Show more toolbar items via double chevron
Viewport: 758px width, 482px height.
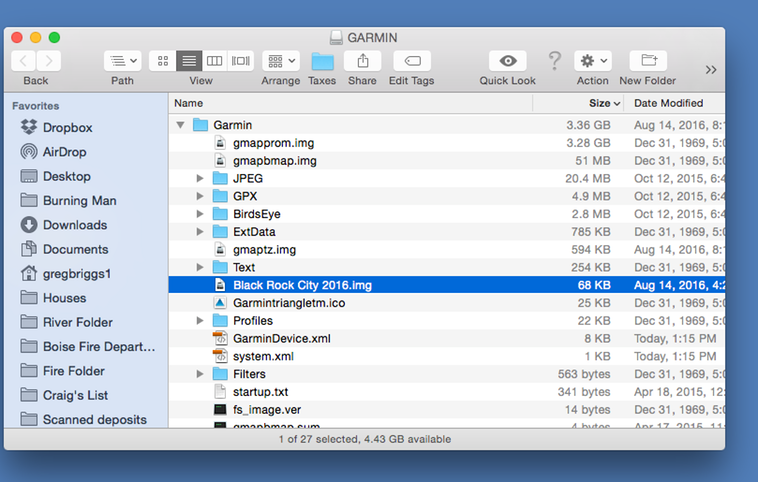[x=711, y=70]
